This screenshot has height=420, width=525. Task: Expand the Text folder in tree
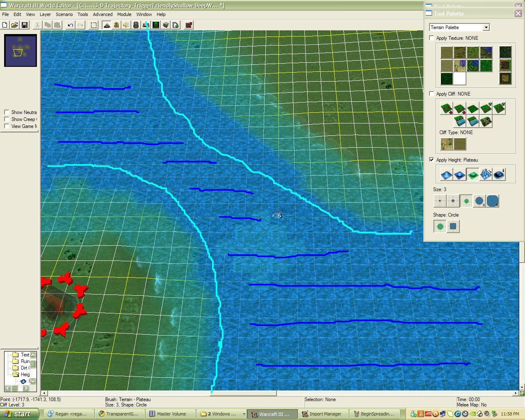point(16,355)
